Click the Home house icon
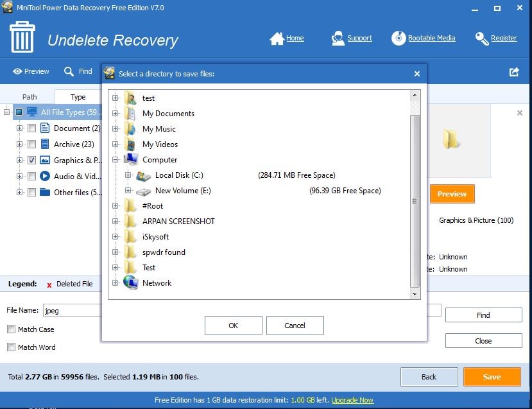This screenshot has width=532, height=409. 277,39
